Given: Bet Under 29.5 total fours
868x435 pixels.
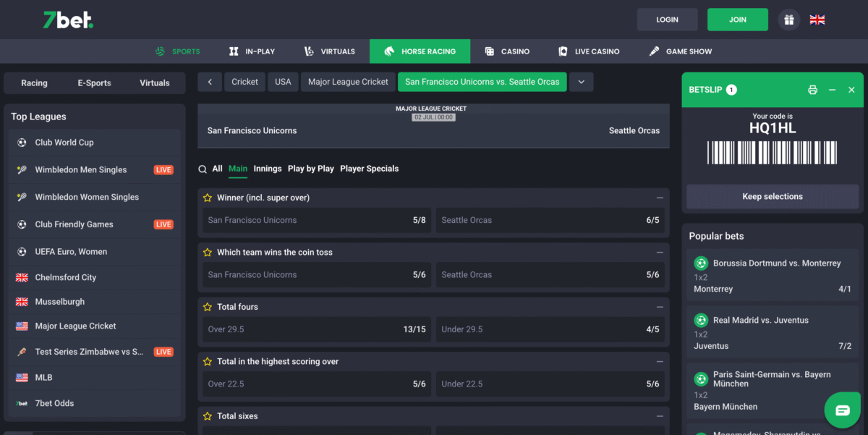Looking at the screenshot, I should [x=550, y=329].
